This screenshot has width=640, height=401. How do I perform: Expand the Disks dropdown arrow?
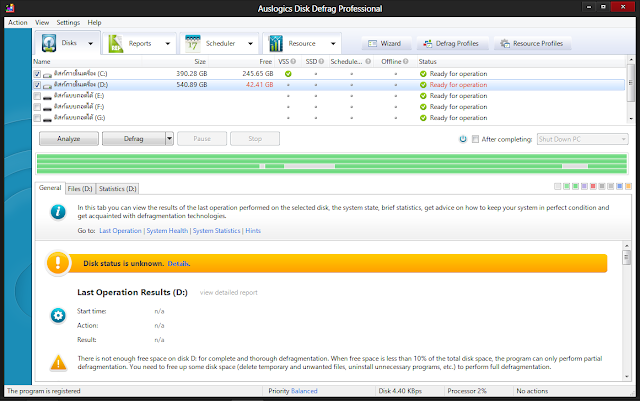(90, 43)
